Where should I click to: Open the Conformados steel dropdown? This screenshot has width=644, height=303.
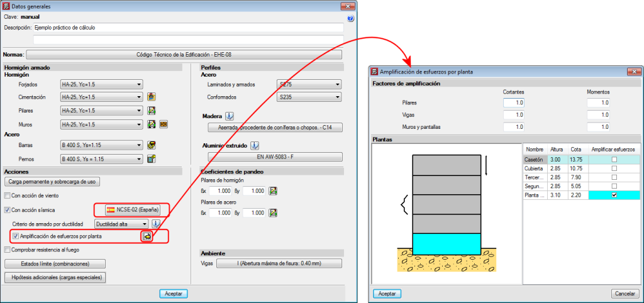[x=309, y=97]
